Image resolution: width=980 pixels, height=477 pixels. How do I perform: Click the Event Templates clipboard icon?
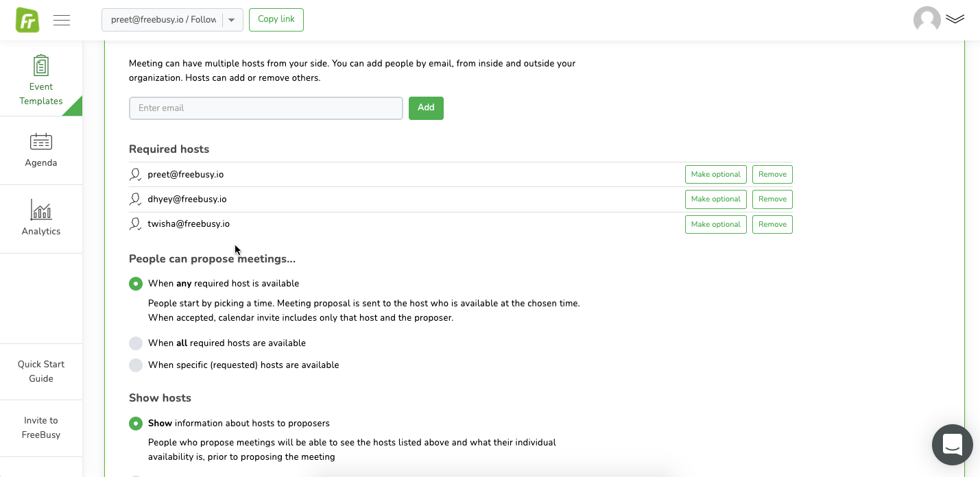click(41, 66)
